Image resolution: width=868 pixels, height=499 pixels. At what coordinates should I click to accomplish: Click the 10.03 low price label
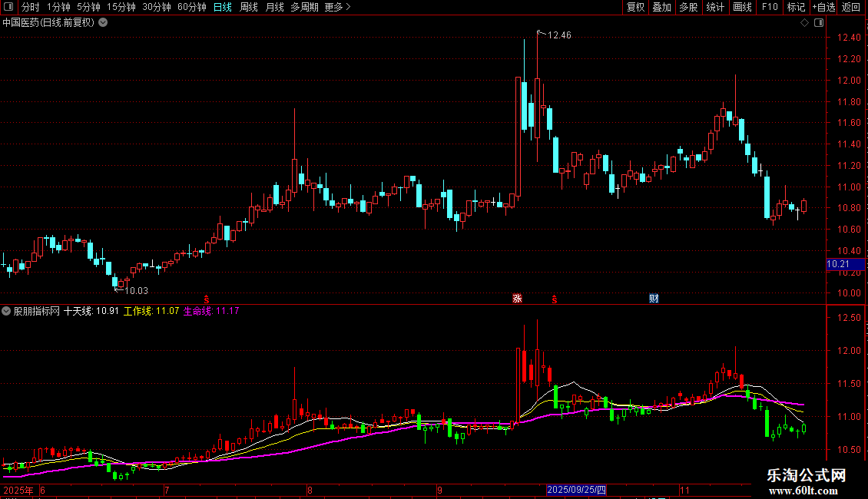136,291
